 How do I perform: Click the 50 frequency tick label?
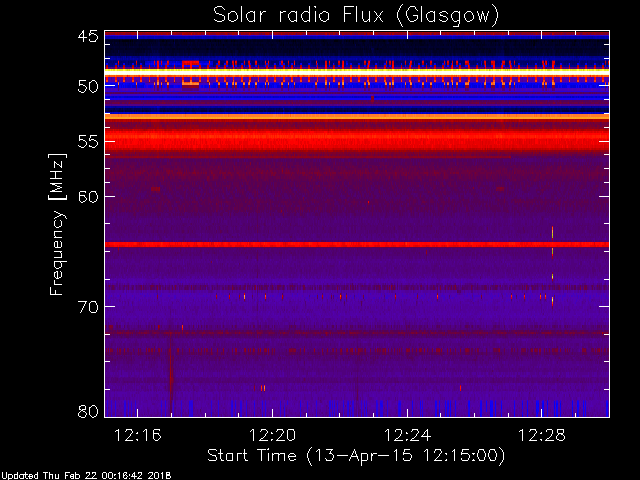[88, 87]
